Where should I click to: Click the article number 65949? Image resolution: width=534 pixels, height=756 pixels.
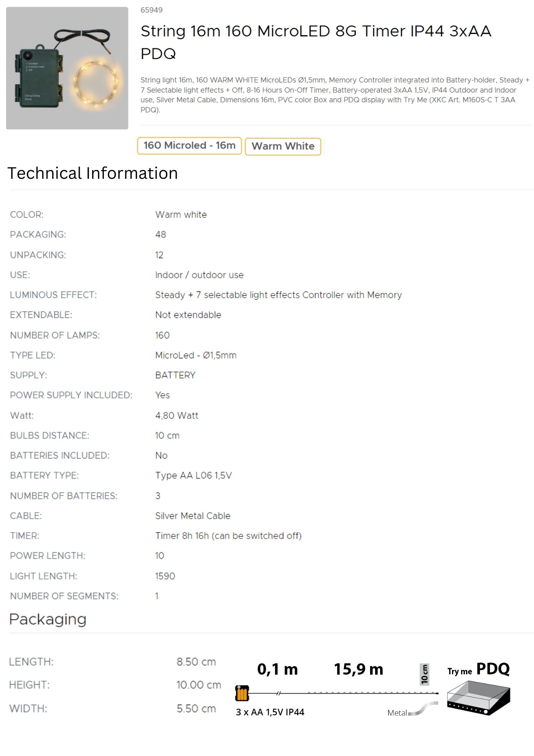coord(151,10)
